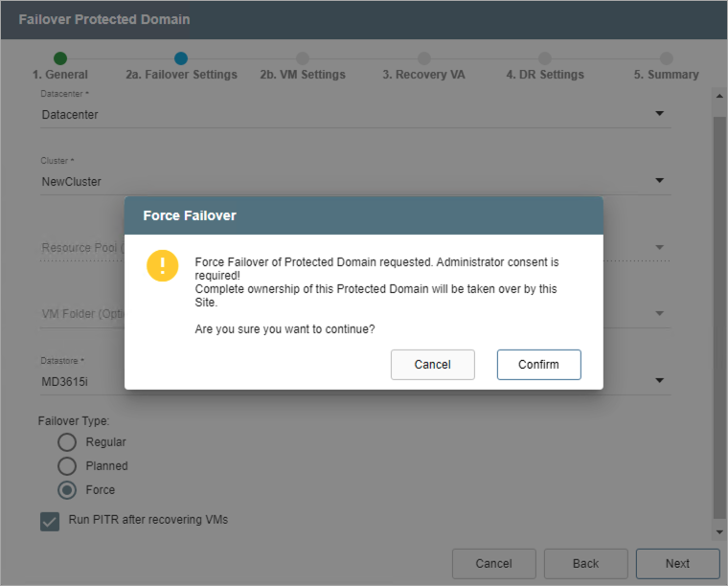Screen dimensions: 728x586
Task: Select the Force failover type
Action: pyautogui.click(x=67, y=490)
